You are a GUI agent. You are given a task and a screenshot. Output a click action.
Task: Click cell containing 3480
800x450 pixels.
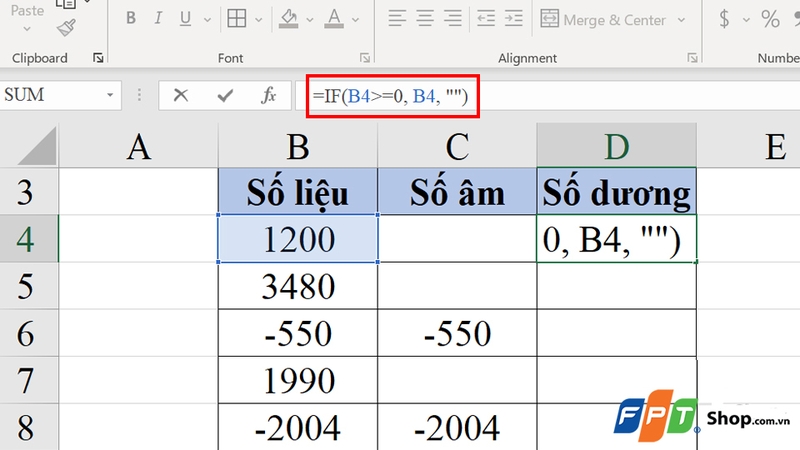pos(298,286)
